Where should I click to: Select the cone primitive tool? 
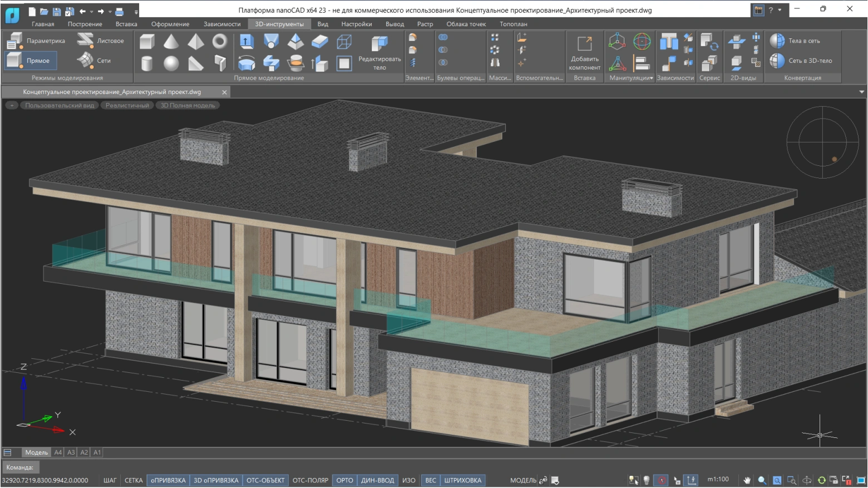[171, 42]
